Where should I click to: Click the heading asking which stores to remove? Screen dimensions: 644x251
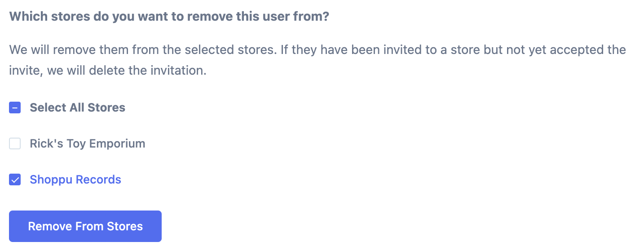coord(169,17)
